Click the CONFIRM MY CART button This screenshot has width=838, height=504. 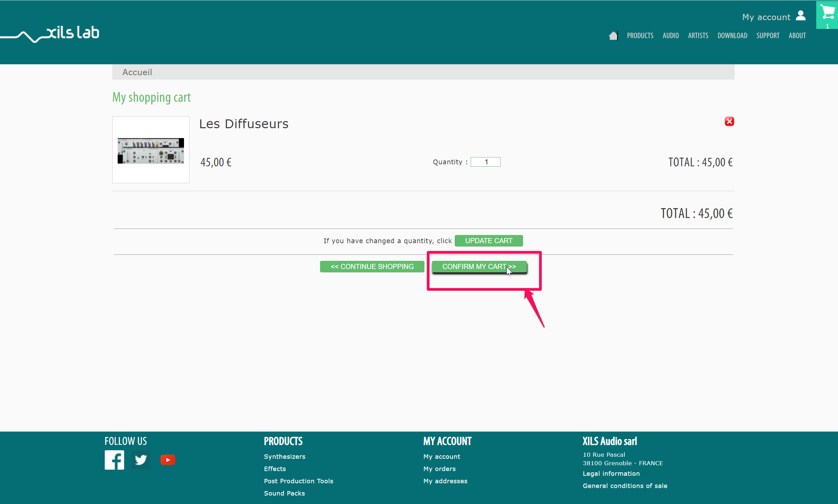479,267
